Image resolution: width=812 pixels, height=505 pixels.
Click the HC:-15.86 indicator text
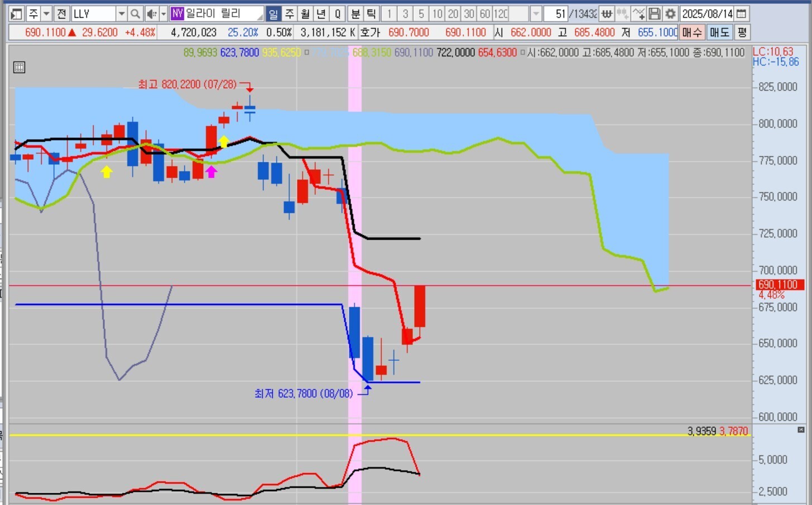(x=776, y=61)
